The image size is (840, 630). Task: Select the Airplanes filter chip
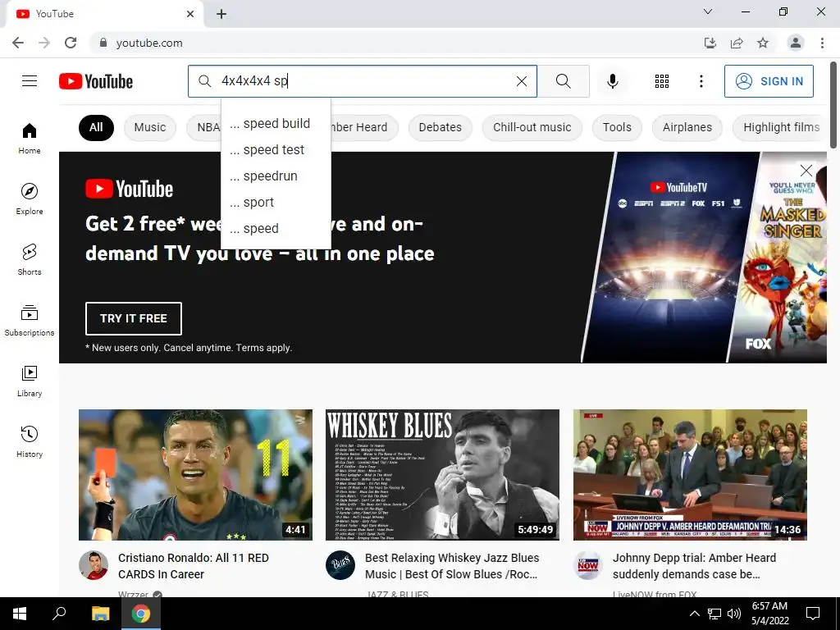pyautogui.click(x=687, y=127)
